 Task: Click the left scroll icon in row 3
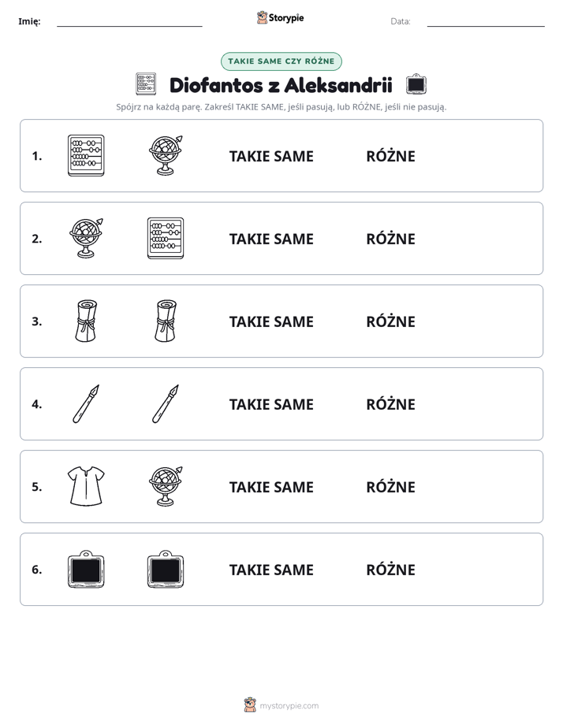[86, 321]
